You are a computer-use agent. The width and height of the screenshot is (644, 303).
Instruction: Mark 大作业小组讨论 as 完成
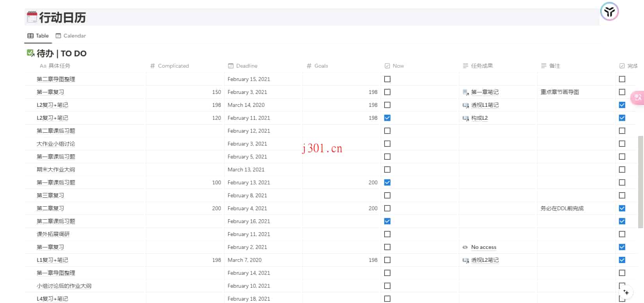click(622, 144)
